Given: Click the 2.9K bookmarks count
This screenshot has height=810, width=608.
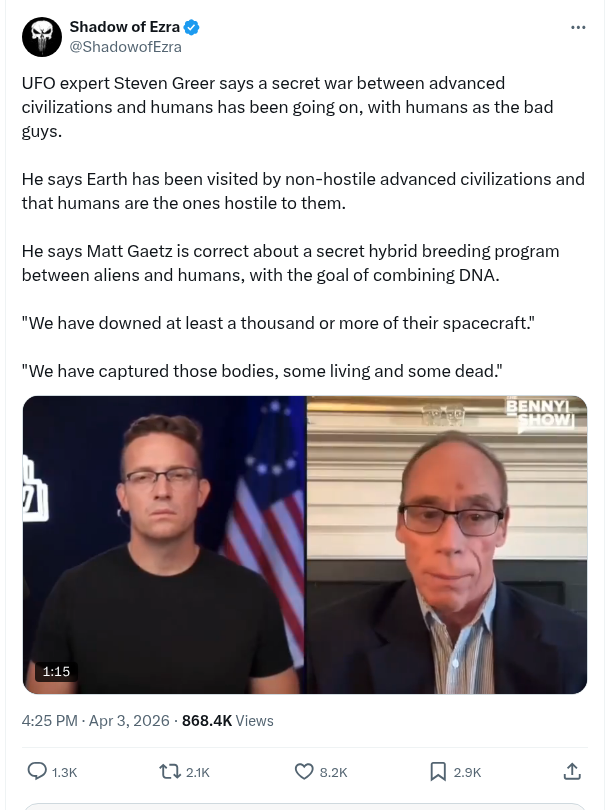Looking at the screenshot, I should (x=467, y=772).
